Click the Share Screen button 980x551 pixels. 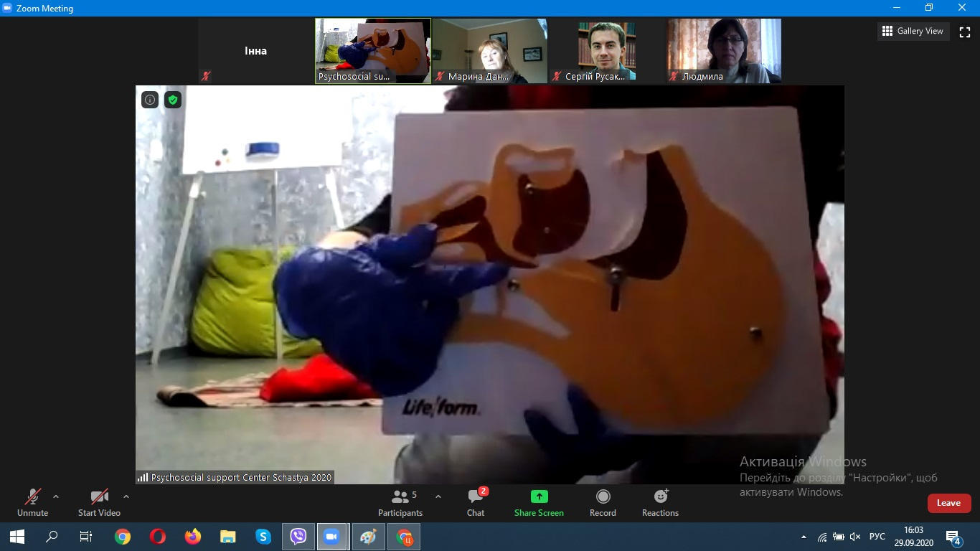(539, 502)
